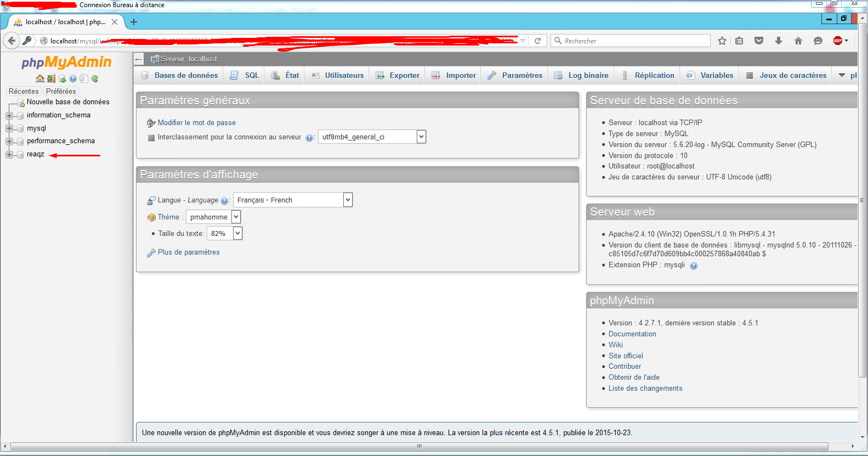Go to the Importer tab
The height and width of the screenshot is (456, 868).
[x=453, y=75]
